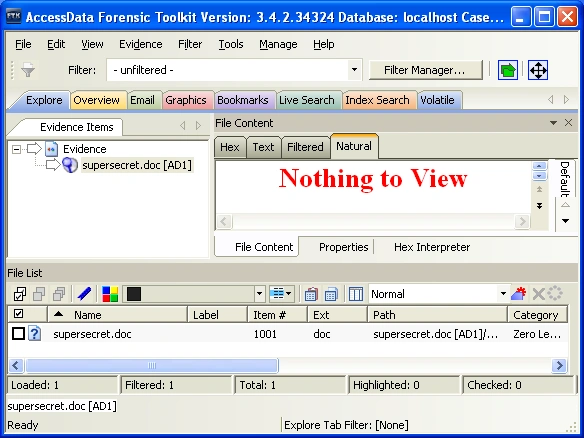Viewport: 584px width, 438px height.
Task: Click the double-down arrow in viewer
Action: (539, 206)
